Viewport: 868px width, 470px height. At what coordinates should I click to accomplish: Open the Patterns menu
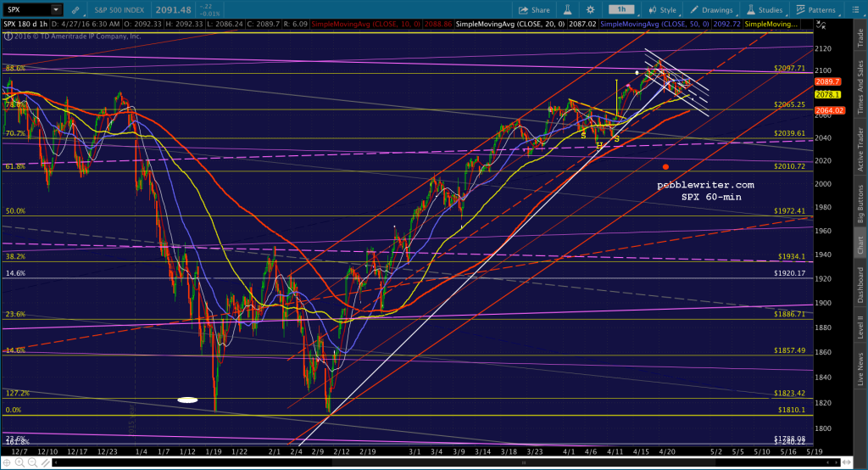click(816, 10)
